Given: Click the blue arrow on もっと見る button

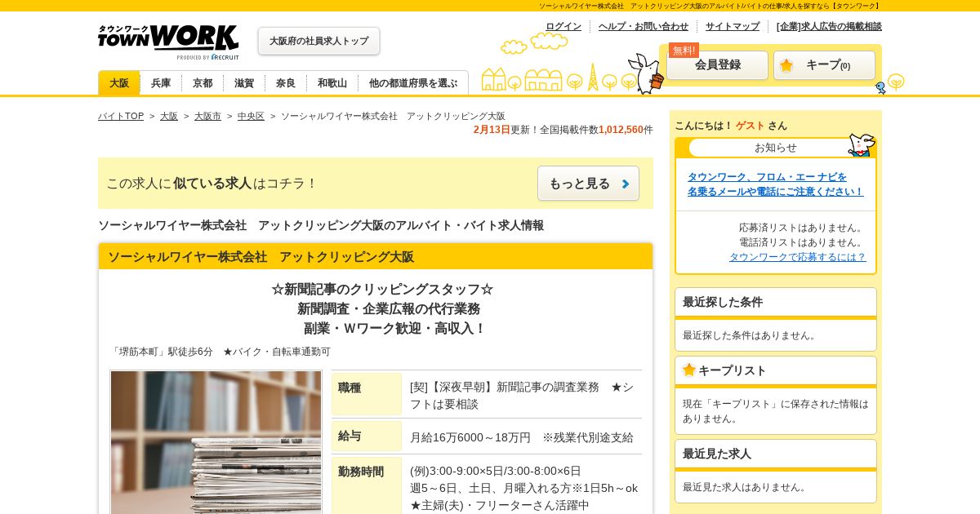Looking at the screenshot, I should (x=626, y=184).
